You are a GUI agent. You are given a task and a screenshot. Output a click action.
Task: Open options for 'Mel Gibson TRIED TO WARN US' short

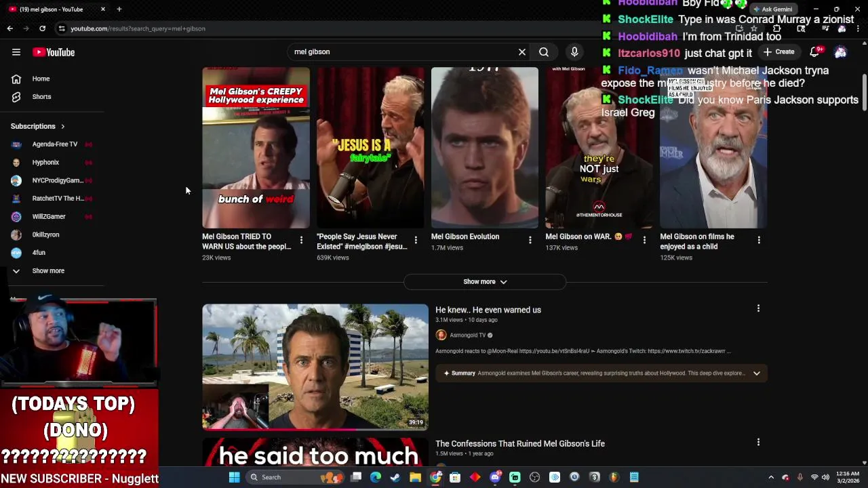[x=301, y=240]
